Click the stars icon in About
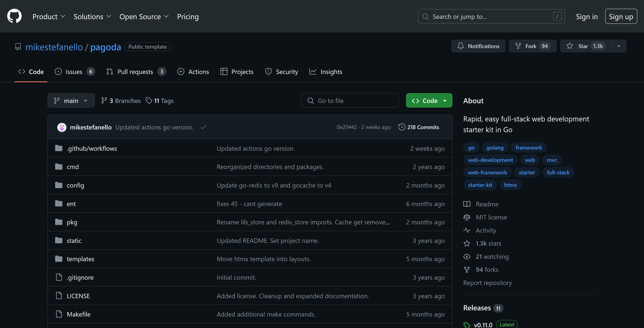Viewport: 644px width, 328px height. (467, 243)
